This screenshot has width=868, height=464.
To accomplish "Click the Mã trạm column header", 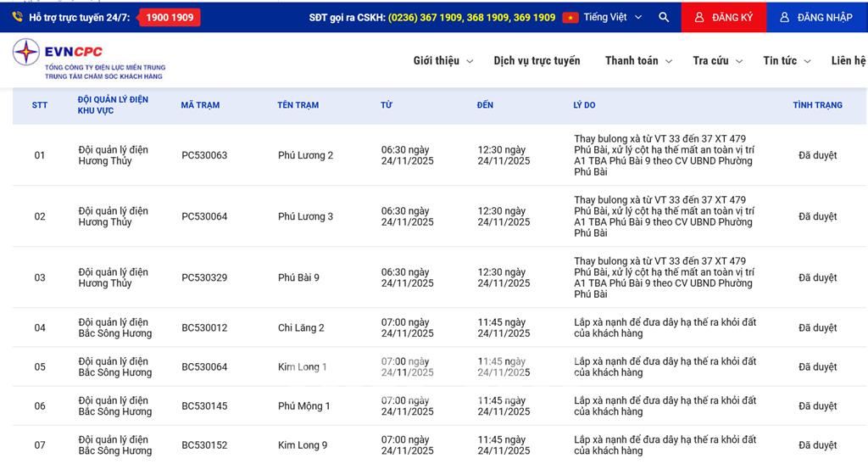I will (x=200, y=105).
